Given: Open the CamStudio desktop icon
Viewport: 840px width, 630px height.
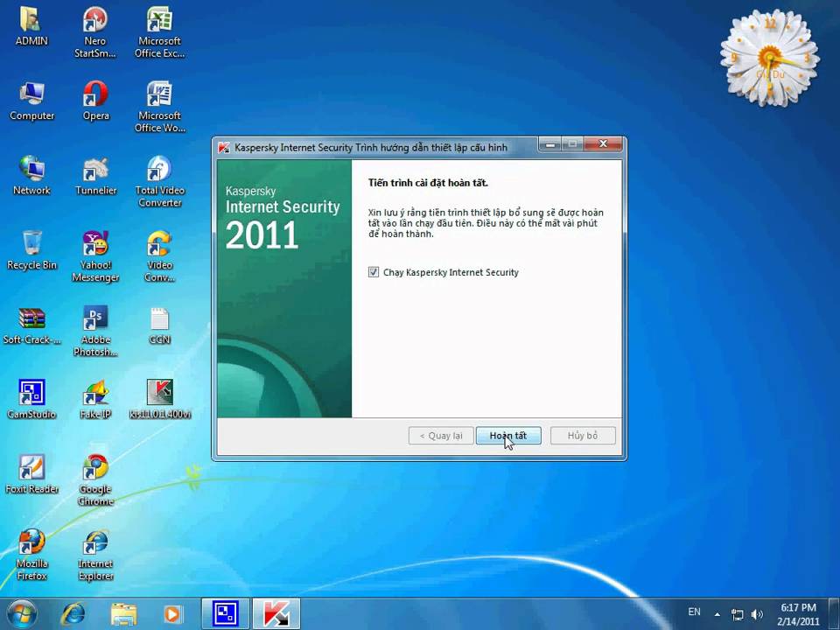Looking at the screenshot, I should (31, 399).
